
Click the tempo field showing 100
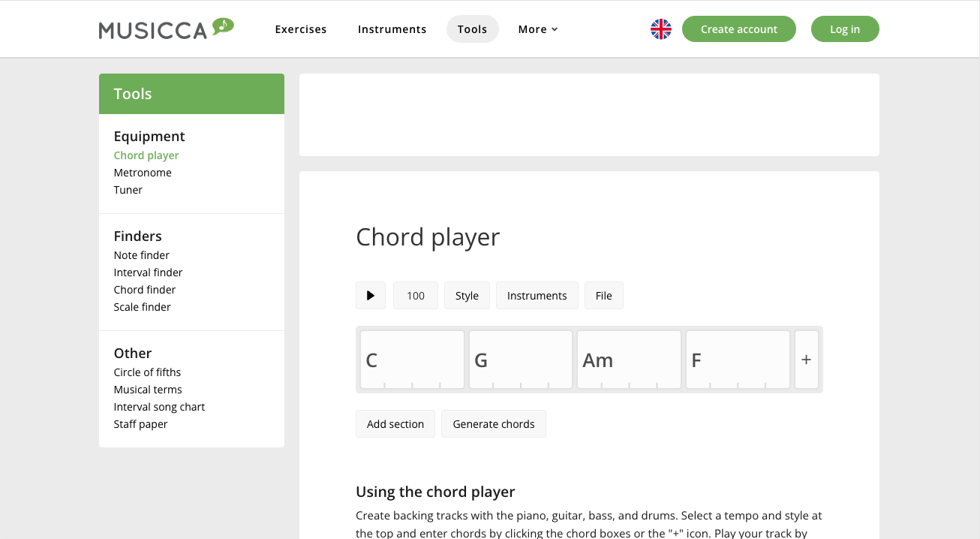coord(416,296)
